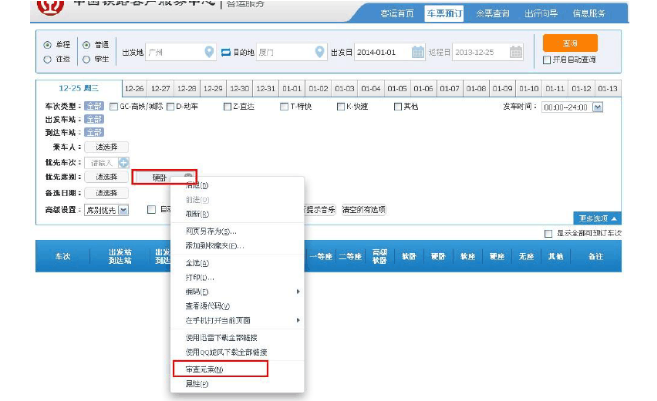The width and height of the screenshot is (657, 401).
Task: Remove the 硬卧 seat tag via its x icon
Action: click(x=187, y=177)
